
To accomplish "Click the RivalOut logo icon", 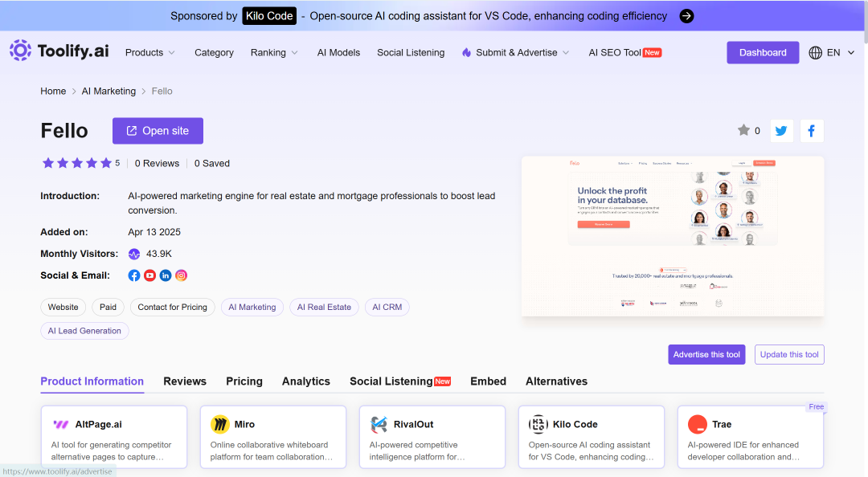I will click(x=379, y=425).
